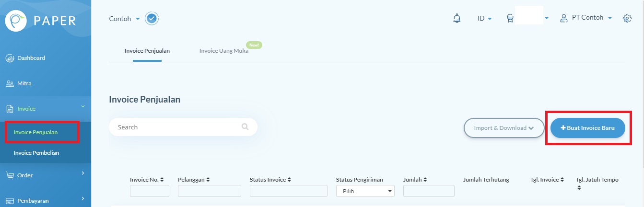Open Dashboard from the sidebar
This screenshot has width=644, height=207.
[31, 58]
